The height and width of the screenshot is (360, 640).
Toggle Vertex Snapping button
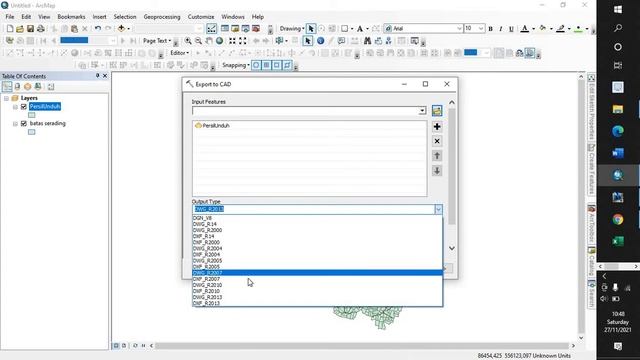coord(277,65)
